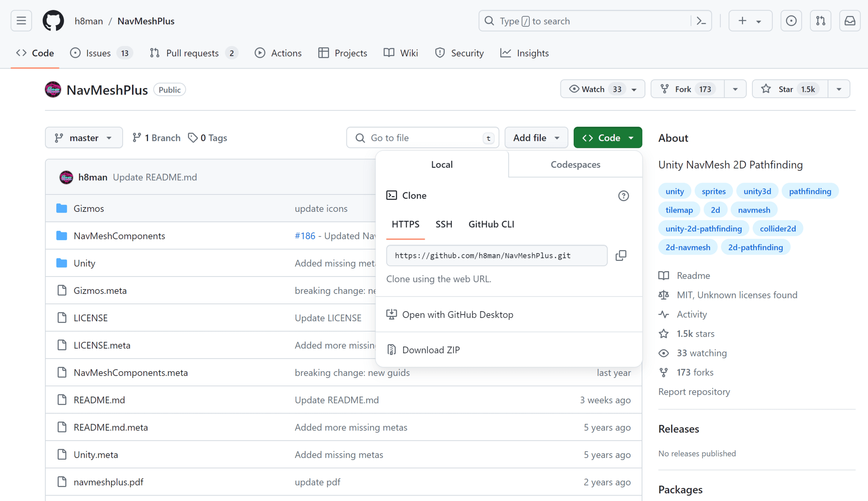Open the issues icon in the top header
The height and width of the screenshot is (501, 868).
791,21
